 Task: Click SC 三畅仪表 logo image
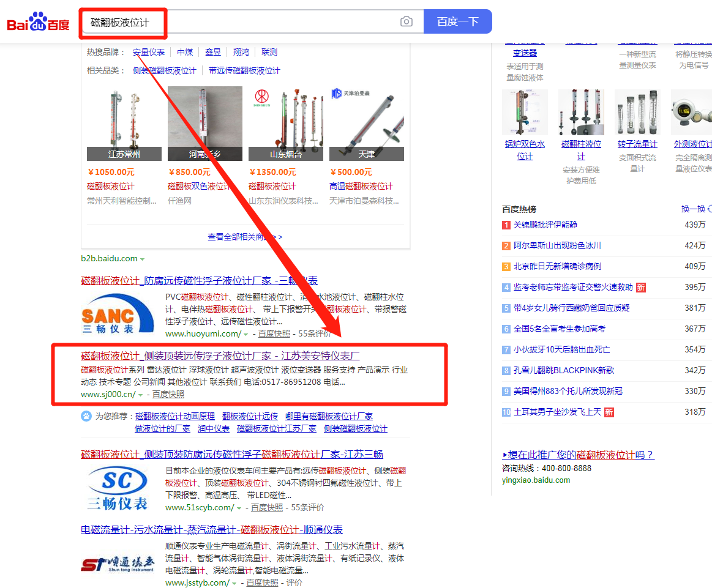(x=118, y=489)
